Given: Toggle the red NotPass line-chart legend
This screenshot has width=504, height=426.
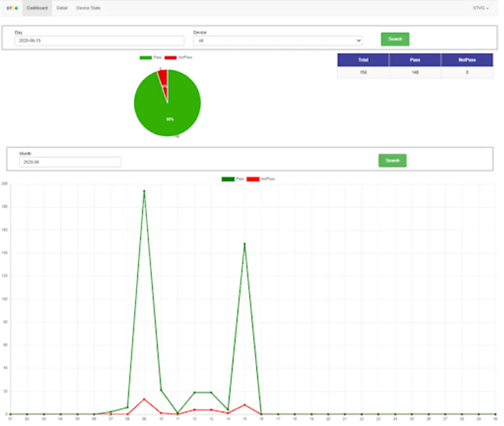Looking at the screenshot, I should tap(253, 179).
